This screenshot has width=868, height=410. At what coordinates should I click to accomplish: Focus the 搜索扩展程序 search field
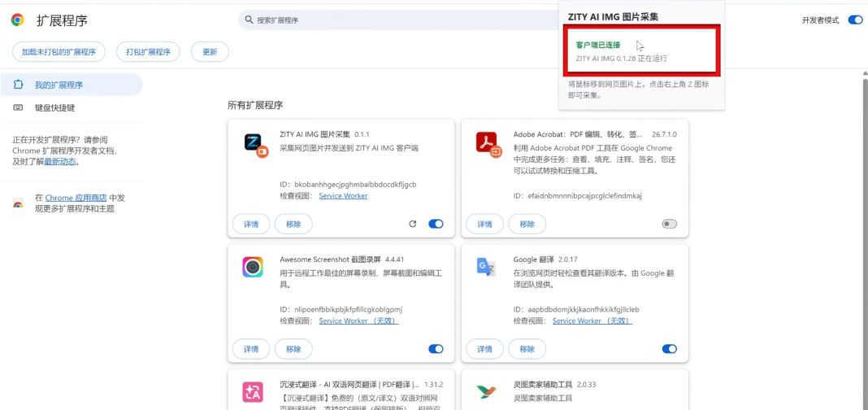coord(398,20)
